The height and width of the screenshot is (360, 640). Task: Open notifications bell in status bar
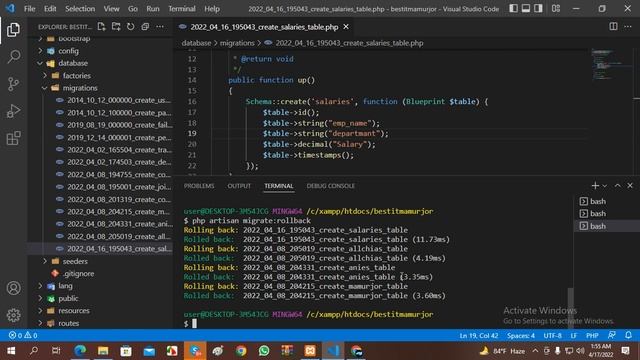(x=629, y=335)
